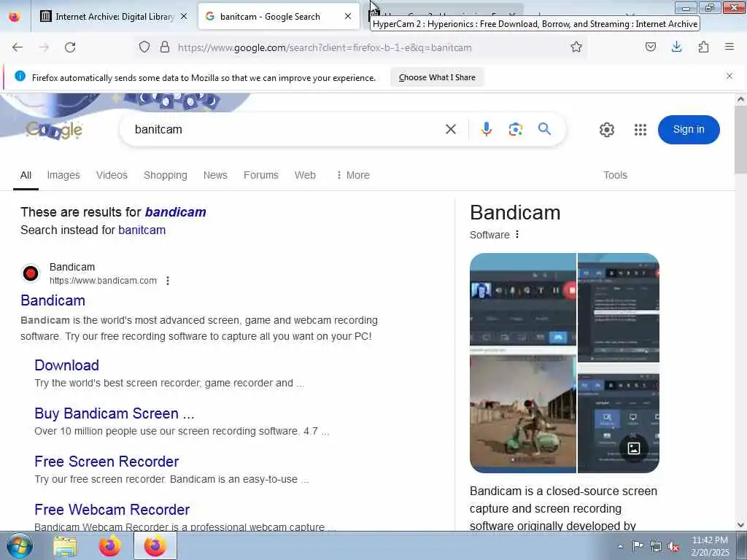This screenshot has height=560, width=747.
Task: Search instead for banitcam
Action: [142, 230]
